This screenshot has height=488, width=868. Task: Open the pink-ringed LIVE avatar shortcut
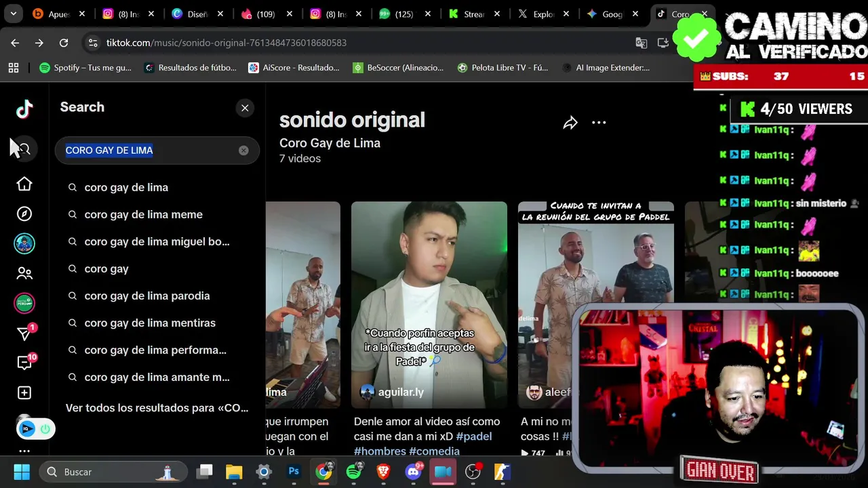pyautogui.click(x=24, y=303)
